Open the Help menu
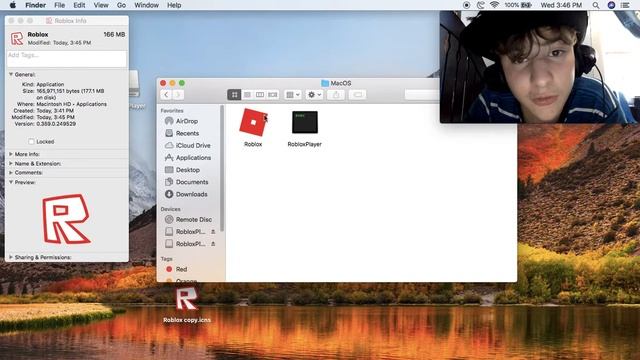 tap(174, 5)
